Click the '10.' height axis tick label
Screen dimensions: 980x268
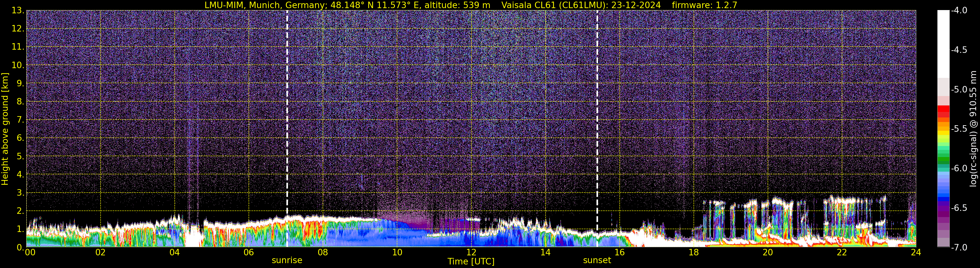(x=18, y=65)
